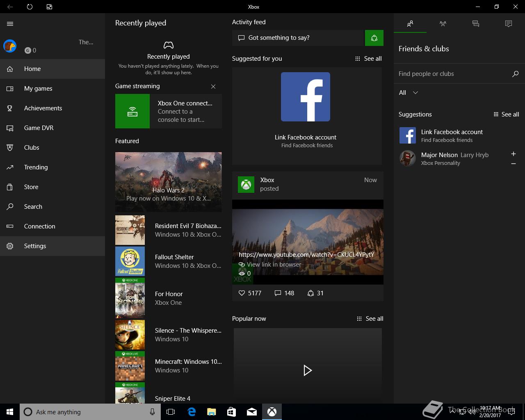Share the Xbox post (31)
Image resolution: width=525 pixels, height=420 pixels.
coord(315,293)
